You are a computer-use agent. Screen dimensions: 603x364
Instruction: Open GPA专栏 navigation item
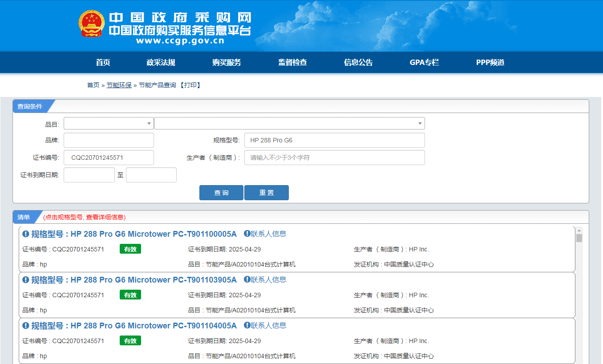point(424,62)
